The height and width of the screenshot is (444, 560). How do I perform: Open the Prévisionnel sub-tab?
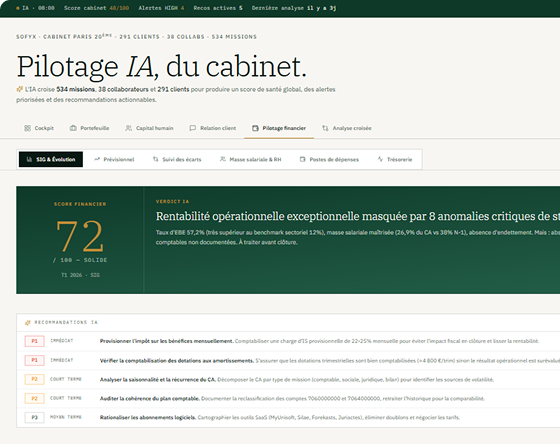pyautogui.click(x=114, y=159)
